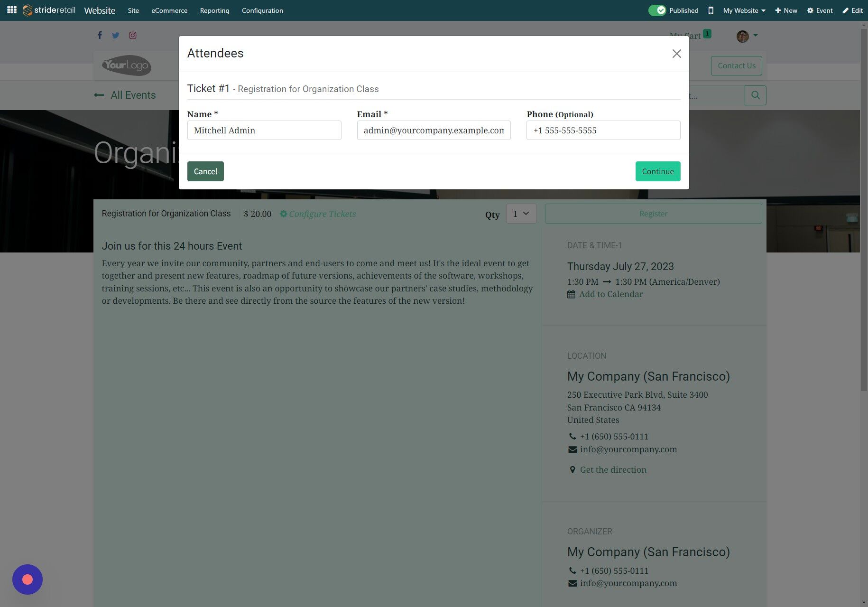Open the eCommerce menu
The width and height of the screenshot is (868, 607).
tap(169, 10)
